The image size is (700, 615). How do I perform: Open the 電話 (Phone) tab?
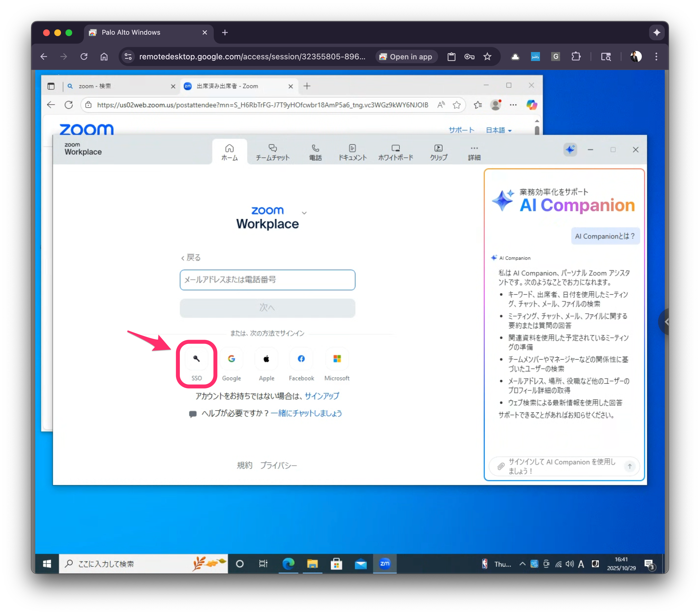(x=315, y=152)
